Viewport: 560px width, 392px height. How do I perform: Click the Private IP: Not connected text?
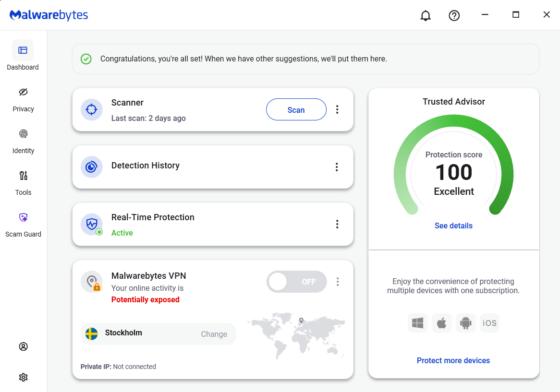pos(118,366)
